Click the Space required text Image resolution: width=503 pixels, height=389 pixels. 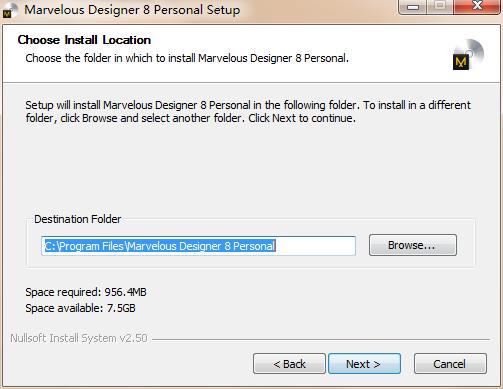click(x=86, y=292)
